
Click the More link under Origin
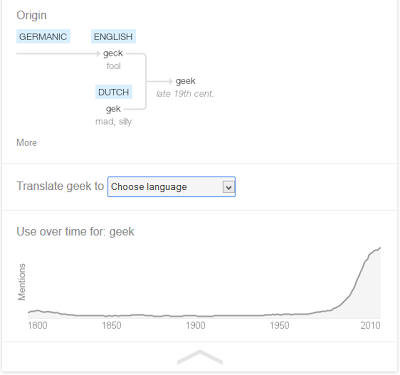[27, 143]
